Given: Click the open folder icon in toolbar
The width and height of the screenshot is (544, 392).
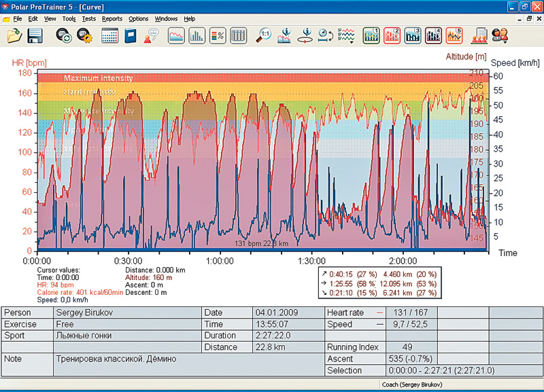Looking at the screenshot, I should (14, 36).
